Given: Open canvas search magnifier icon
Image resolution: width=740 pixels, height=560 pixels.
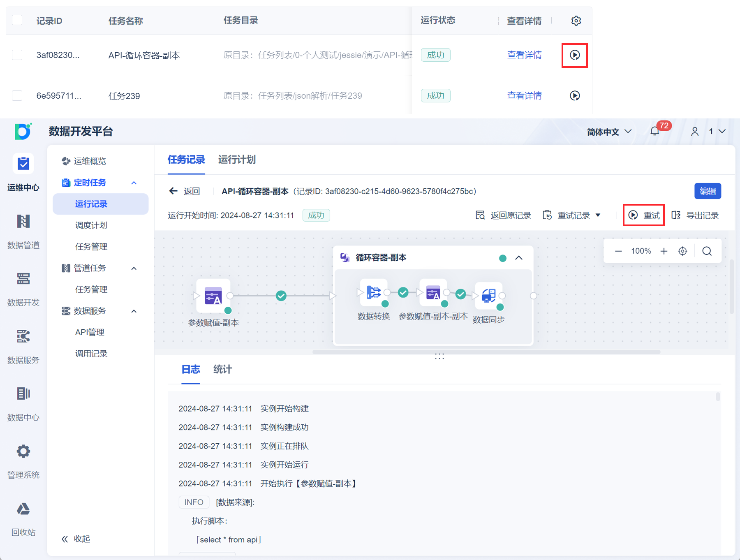Looking at the screenshot, I should (x=707, y=251).
